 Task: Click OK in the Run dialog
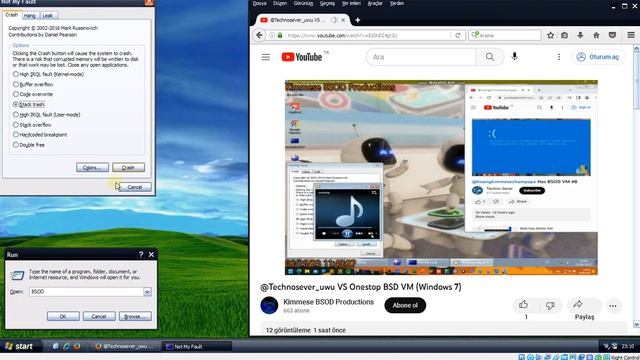click(63, 316)
